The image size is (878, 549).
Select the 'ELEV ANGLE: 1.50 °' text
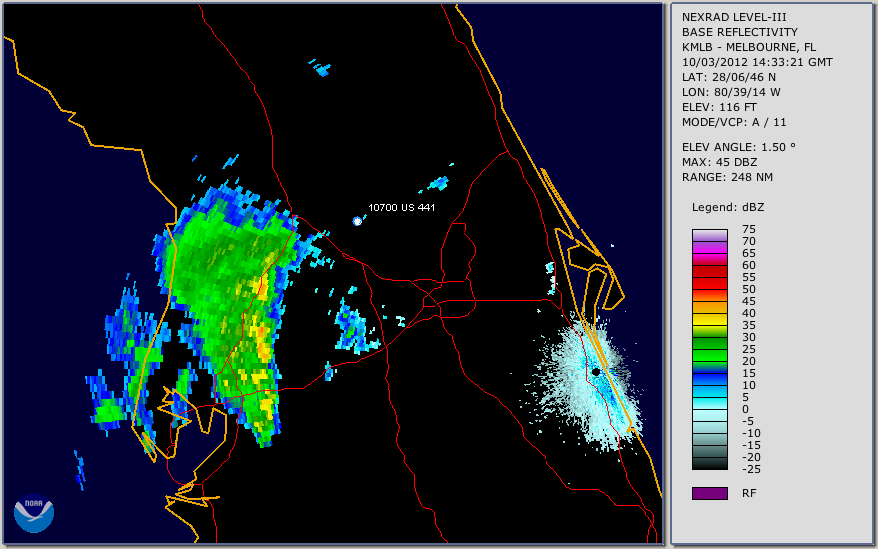739,147
